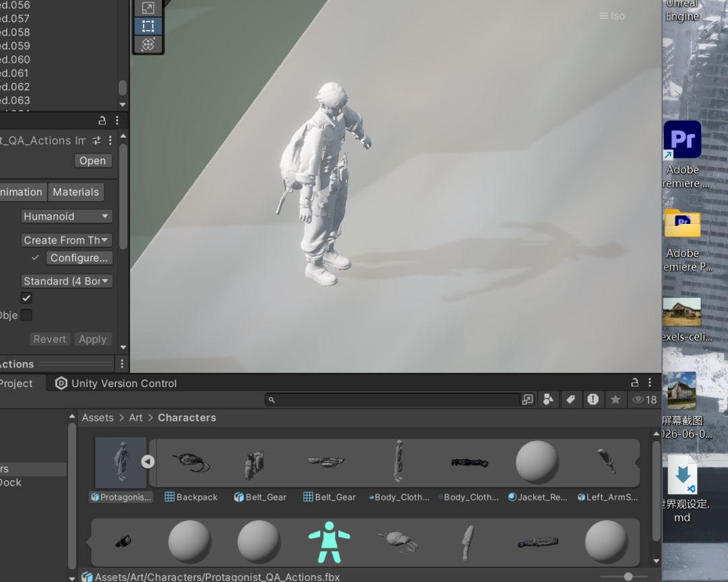Screen dimensions: 728x582
Task: Click the Revert button
Action: click(x=49, y=339)
